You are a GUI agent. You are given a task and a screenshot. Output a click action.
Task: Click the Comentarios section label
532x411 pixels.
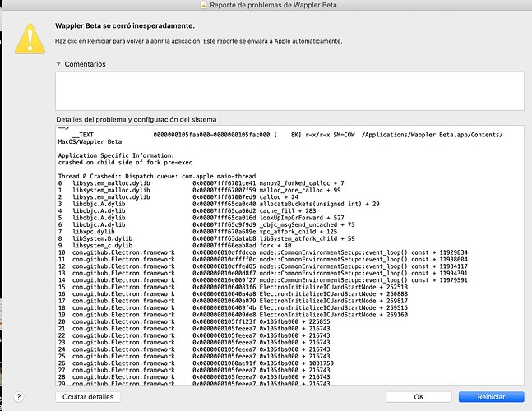click(86, 63)
